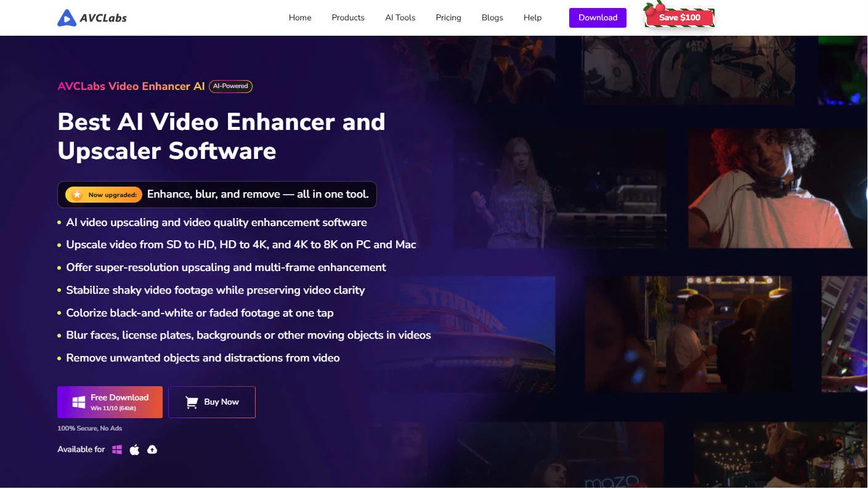
Task: Select the Windows platform icon under Available for
Action: coord(117,450)
